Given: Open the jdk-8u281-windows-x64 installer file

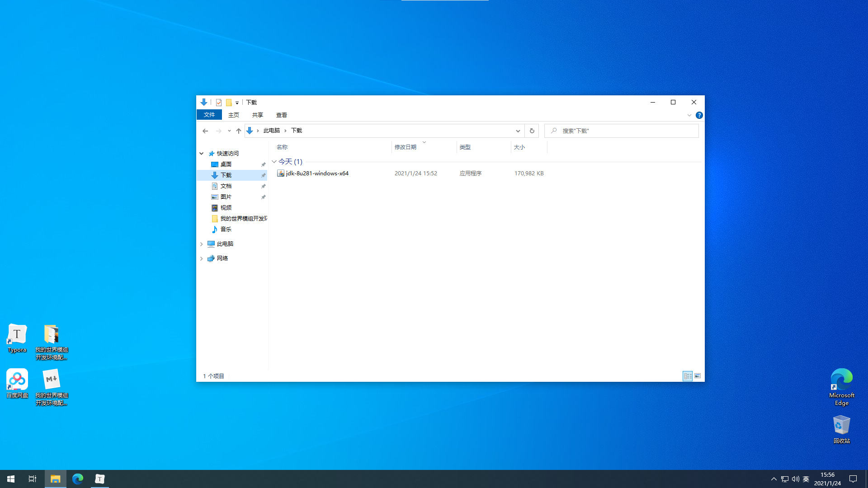Looking at the screenshot, I should [317, 174].
